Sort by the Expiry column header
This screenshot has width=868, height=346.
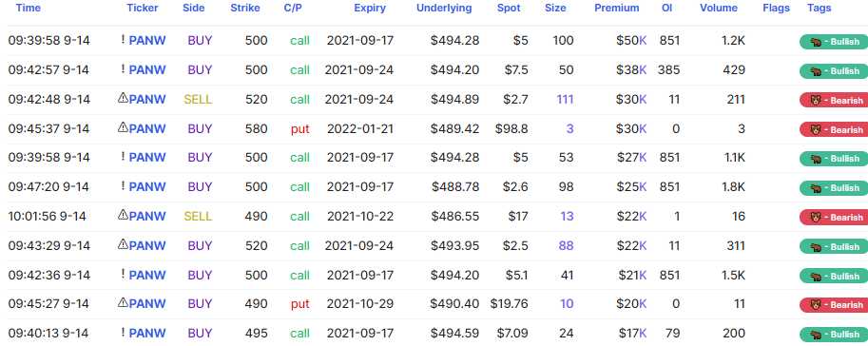[370, 9]
